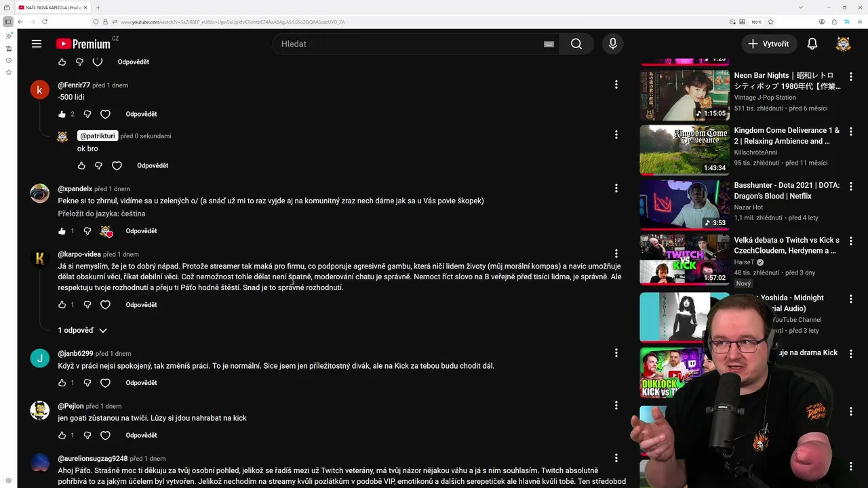
Task: Reload the page in browser toolbar
Action: tap(45, 22)
